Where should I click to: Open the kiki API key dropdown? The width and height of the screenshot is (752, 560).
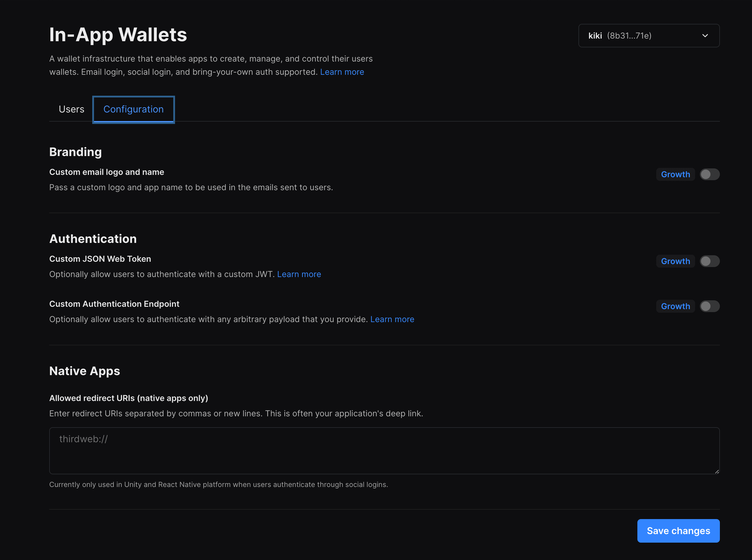pyautogui.click(x=648, y=36)
